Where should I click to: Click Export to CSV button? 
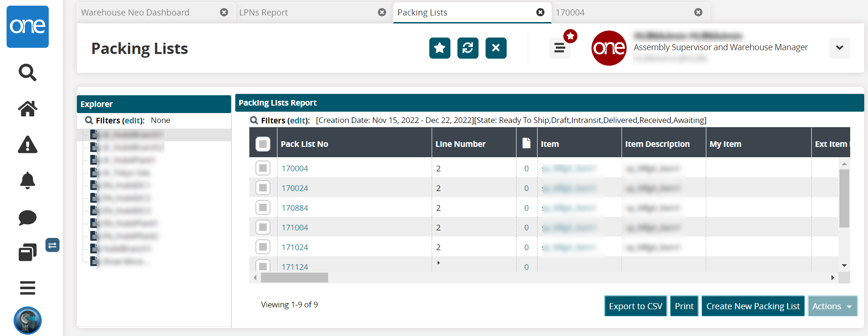click(636, 306)
